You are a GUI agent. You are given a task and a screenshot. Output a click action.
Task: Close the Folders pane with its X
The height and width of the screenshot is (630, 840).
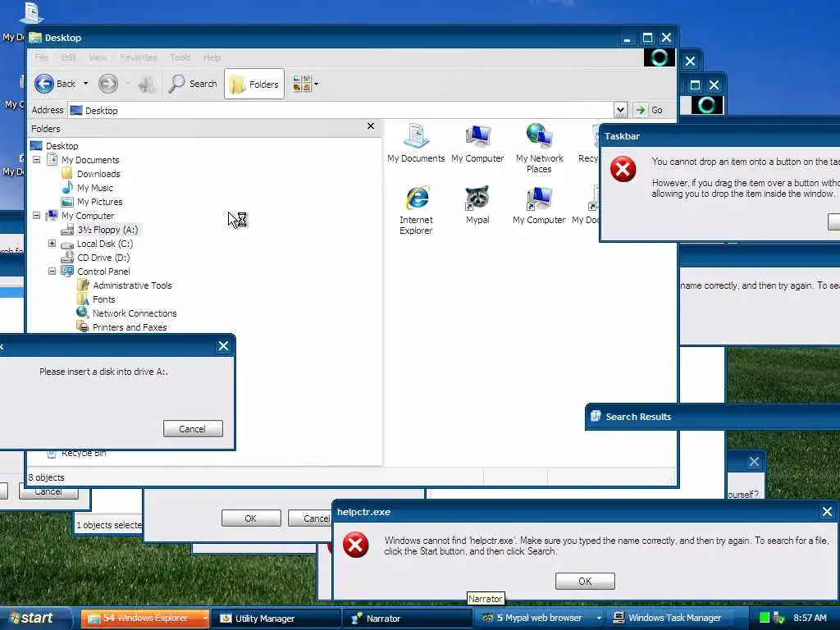pyautogui.click(x=371, y=126)
